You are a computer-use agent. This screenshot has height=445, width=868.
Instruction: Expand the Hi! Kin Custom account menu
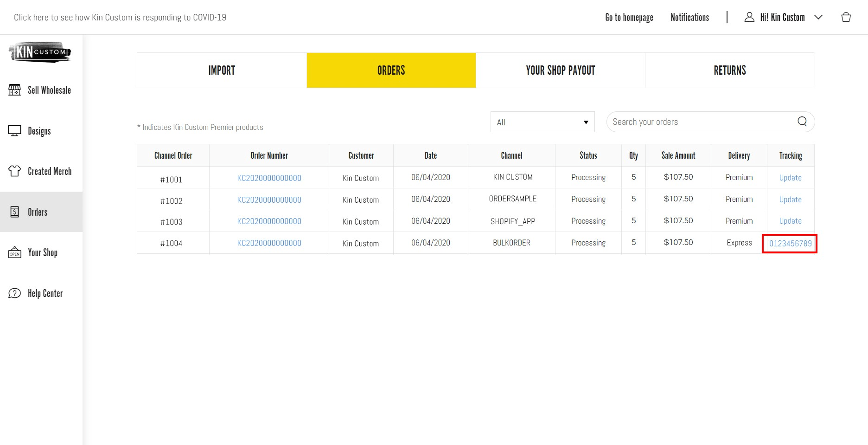click(x=782, y=17)
